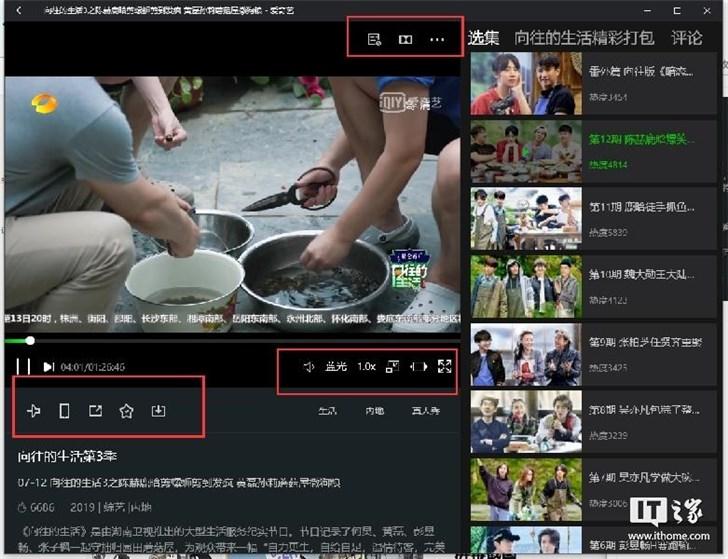Click the 真人秀 tag link
Viewport: 728px width, 559px height.
[x=426, y=411]
